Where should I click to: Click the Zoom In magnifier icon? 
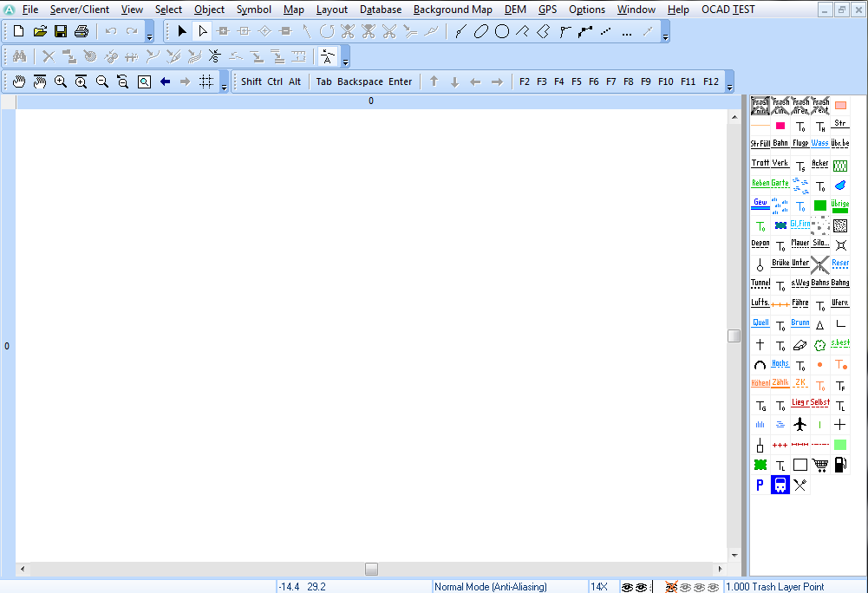click(61, 82)
